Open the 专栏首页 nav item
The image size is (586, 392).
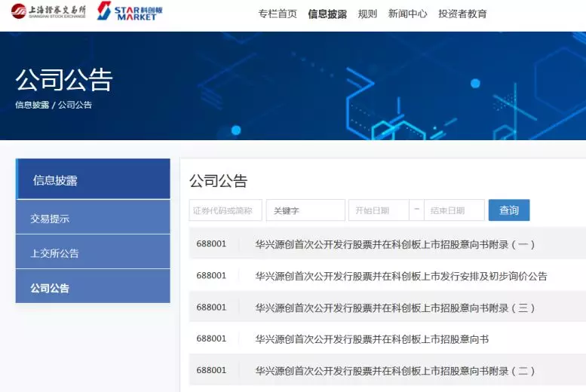coord(278,14)
